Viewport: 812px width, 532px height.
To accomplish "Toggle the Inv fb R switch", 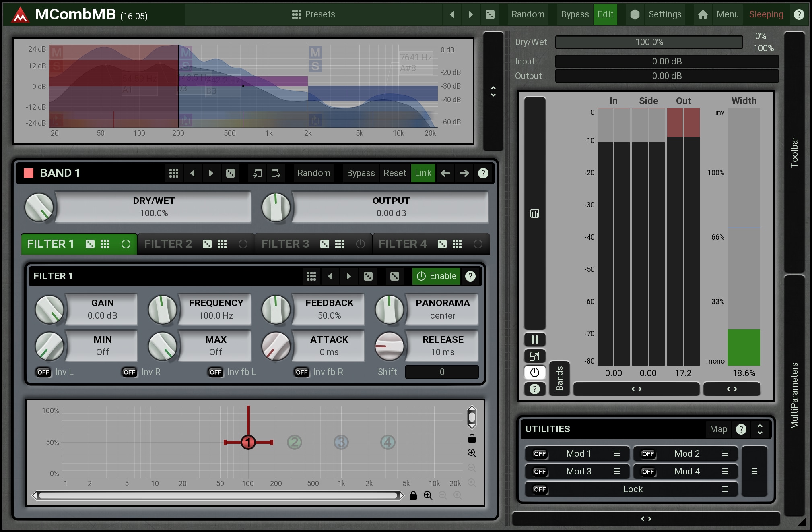I will tap(302, 372).
